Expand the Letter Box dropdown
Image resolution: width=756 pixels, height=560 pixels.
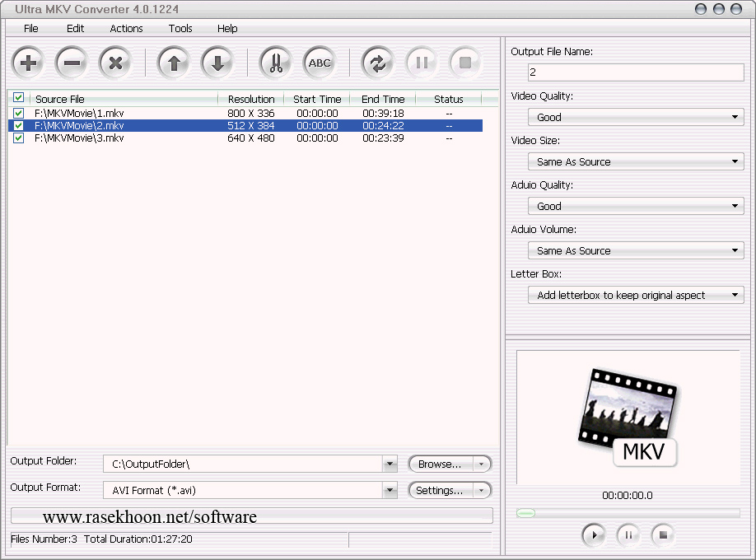(636, 296)
